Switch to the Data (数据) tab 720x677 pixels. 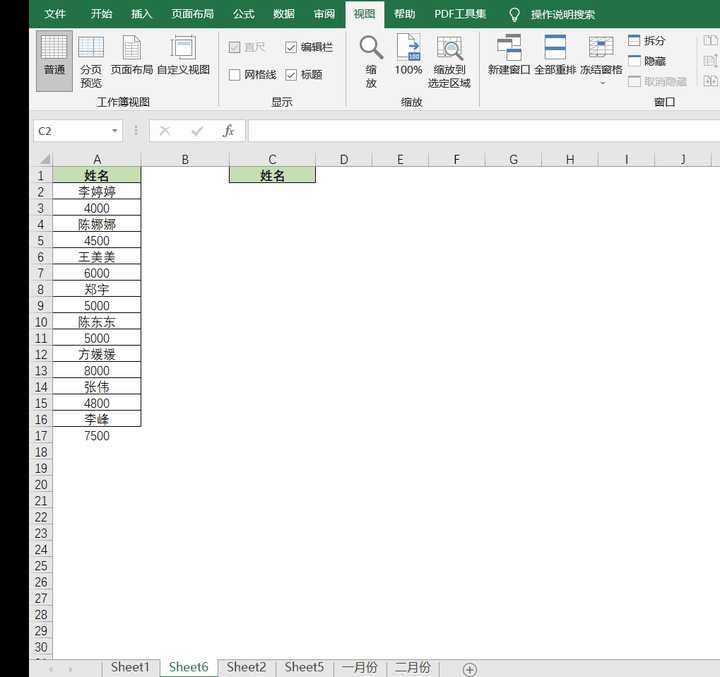pyautogui.click(x=283, y=14)
